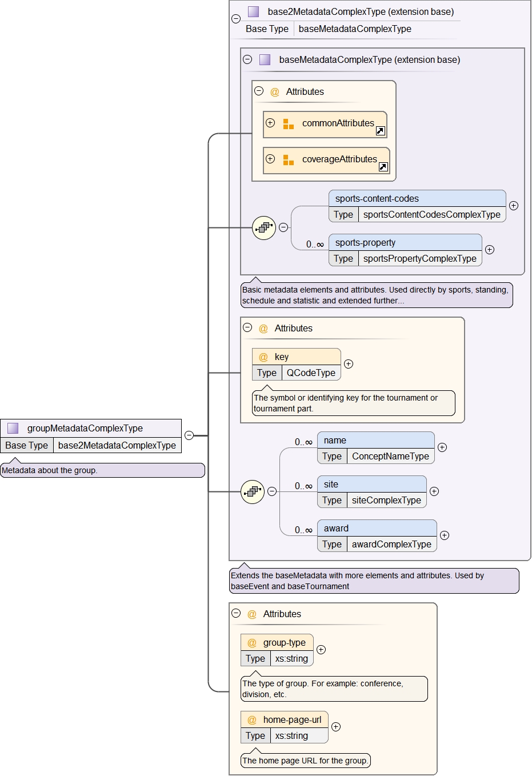
Task: Collapse the Attributes section containing group-type
Action: pos(235,614)
